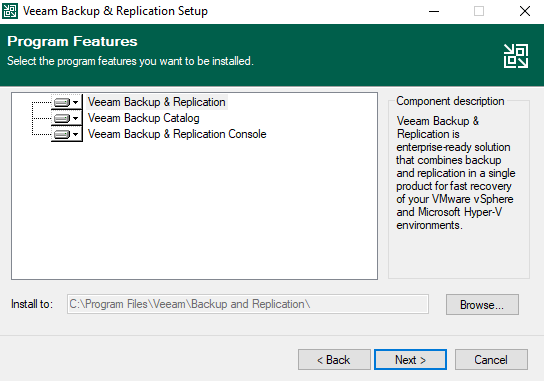Click the Browse... button
Image resolution: width=544 pixels, height=381 pixels.
click(482, 304)
